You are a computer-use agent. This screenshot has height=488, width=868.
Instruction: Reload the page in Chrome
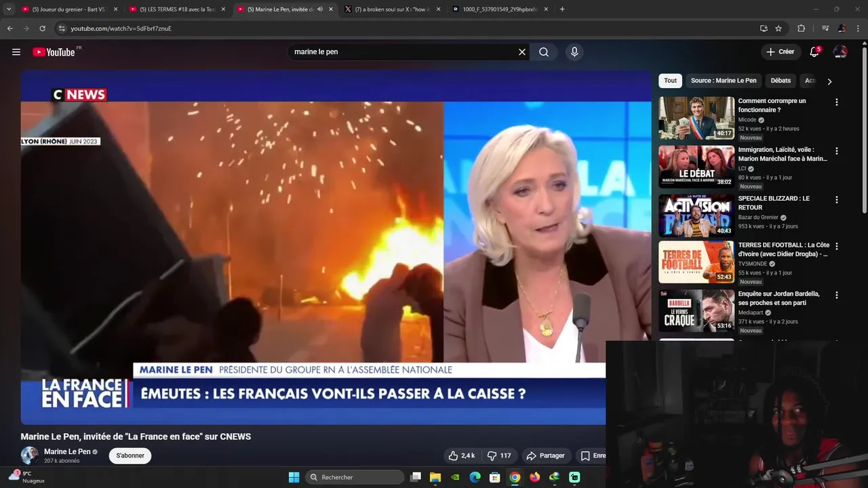[42, 28]
